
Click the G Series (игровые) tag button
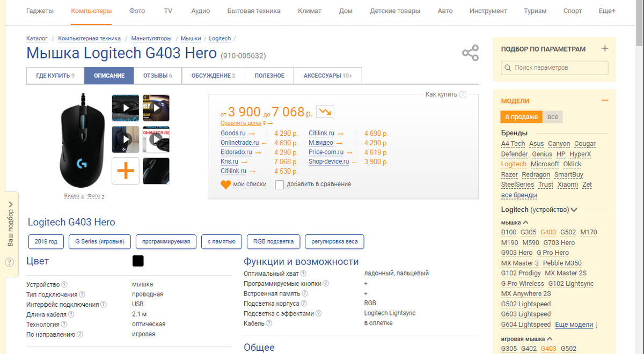tap(100, 241)
